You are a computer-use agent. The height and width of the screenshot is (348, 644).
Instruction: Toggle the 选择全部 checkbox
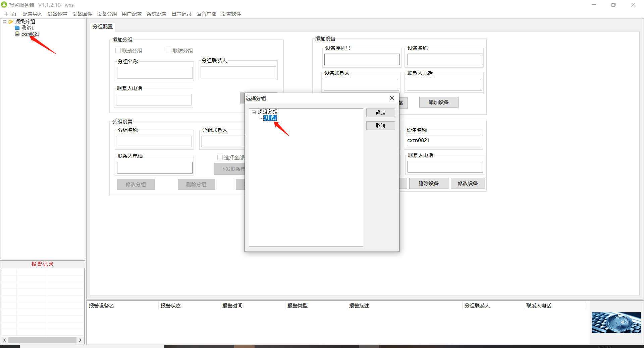220,157
